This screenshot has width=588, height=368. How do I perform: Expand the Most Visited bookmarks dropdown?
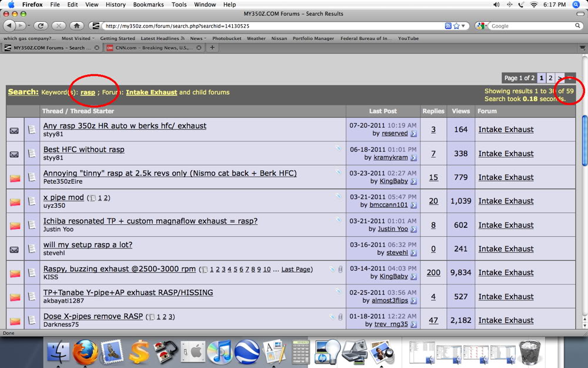pyautogui.click(x=78, y=38)
